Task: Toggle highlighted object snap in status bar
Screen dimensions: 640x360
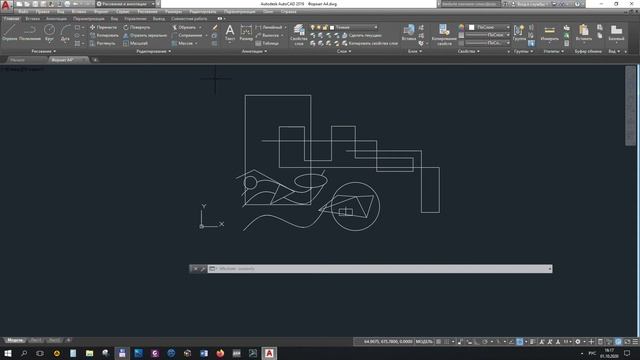Action: coord(520,342)
